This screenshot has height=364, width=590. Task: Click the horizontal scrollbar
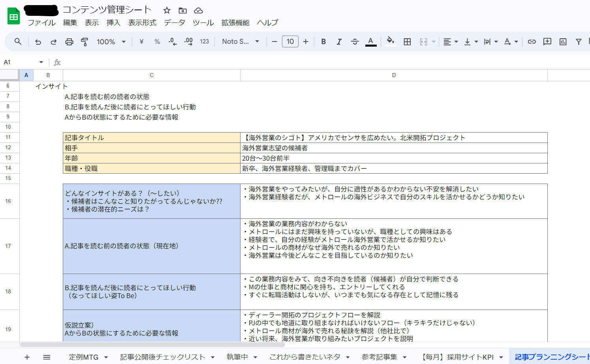[x=152, y=344]
